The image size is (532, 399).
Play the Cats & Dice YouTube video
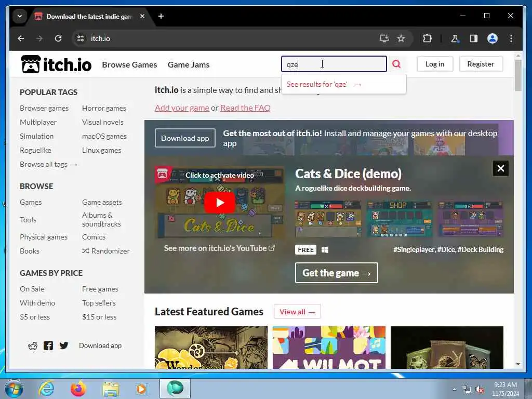tap(220, 203)
